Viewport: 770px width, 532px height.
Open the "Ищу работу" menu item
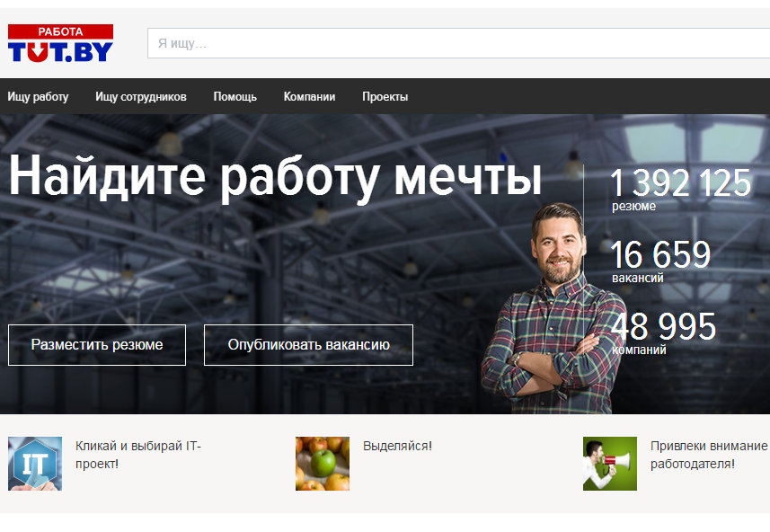coord(38,97)
